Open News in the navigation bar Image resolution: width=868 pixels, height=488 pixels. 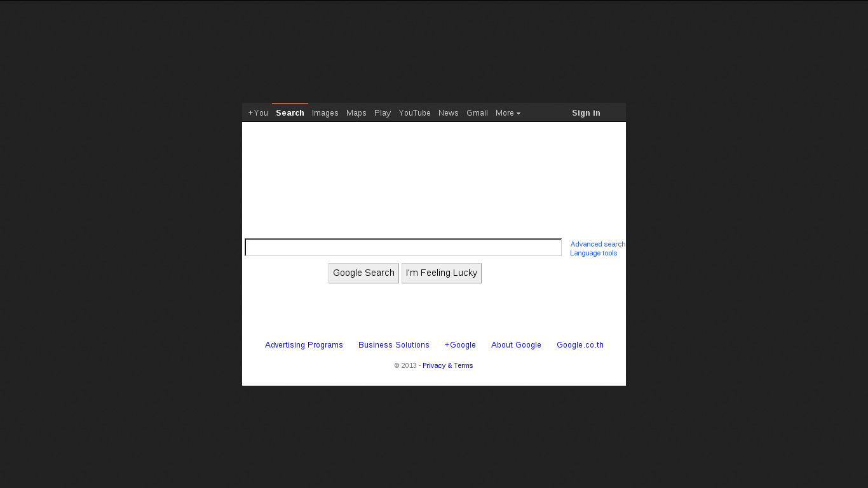pos(449,113)
